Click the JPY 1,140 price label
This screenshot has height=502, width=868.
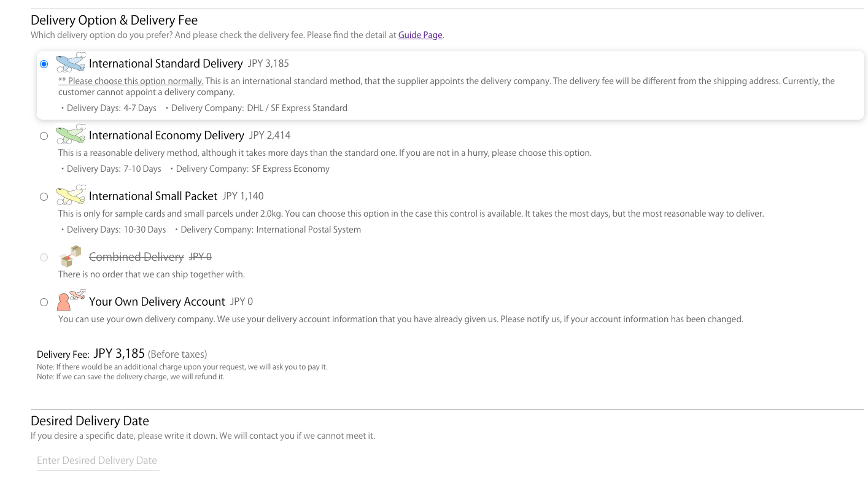242,196
